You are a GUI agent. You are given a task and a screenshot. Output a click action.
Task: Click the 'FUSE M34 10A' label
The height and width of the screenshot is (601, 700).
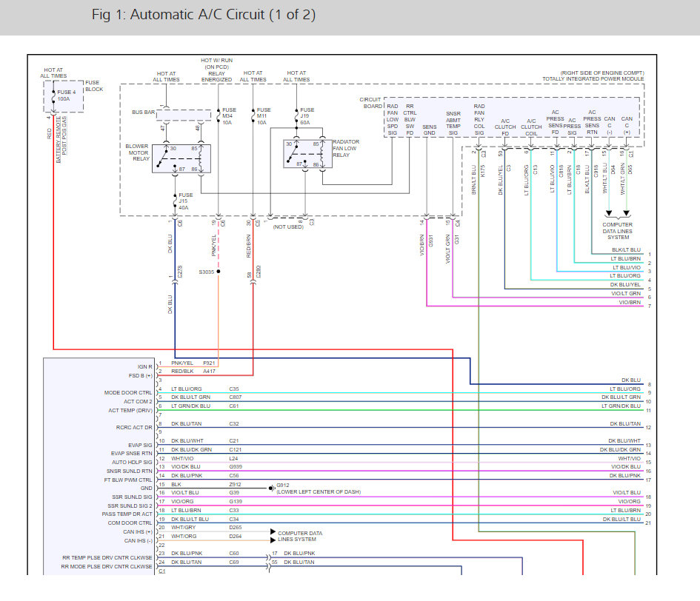click(x=229, y=116)
